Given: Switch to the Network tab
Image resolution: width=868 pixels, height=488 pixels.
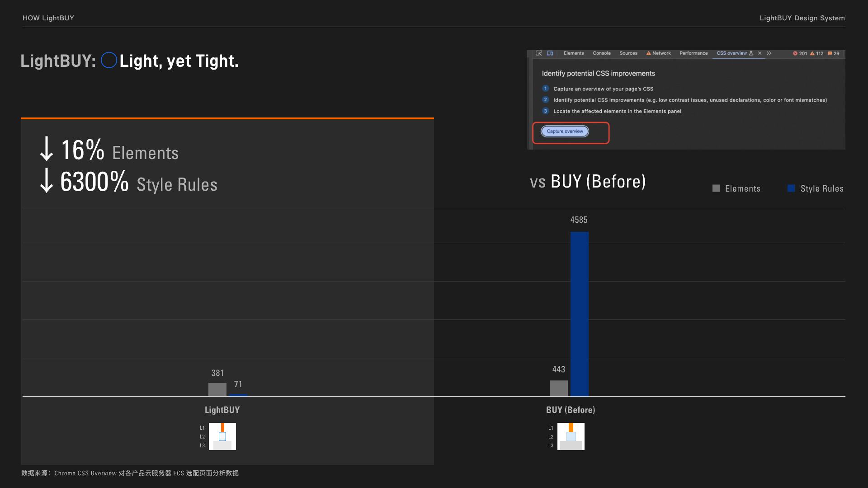Looking at the screenshot, I should [659, 53].
